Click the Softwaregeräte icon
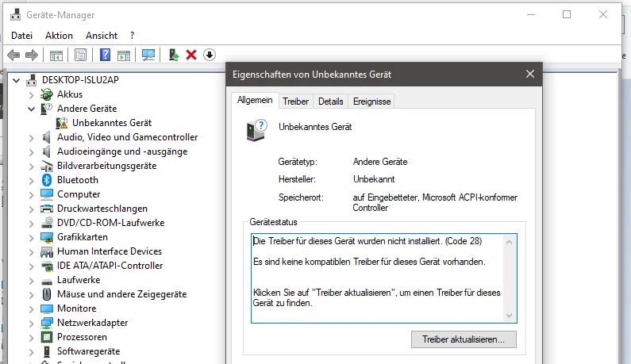Screen dimensions: 631x364 click(x=47, y=351)
